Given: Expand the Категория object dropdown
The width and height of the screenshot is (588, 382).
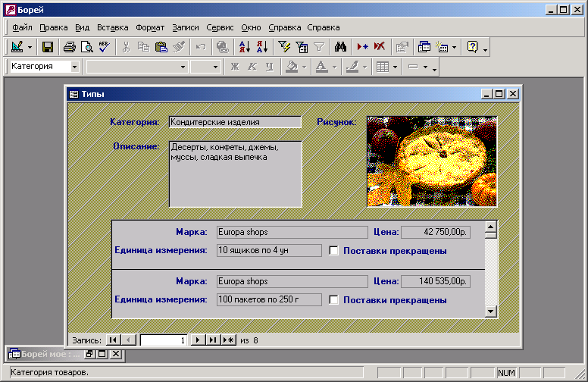Looking at the screenshot, I should pos(74,67).
